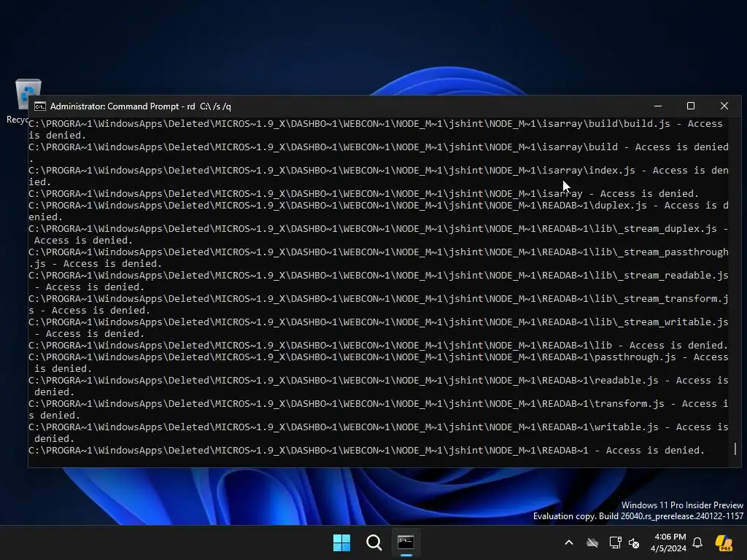Click the READAB~1\lib access denied line
This screenshot has width=747, height=560.
click(x=379, y=345)
